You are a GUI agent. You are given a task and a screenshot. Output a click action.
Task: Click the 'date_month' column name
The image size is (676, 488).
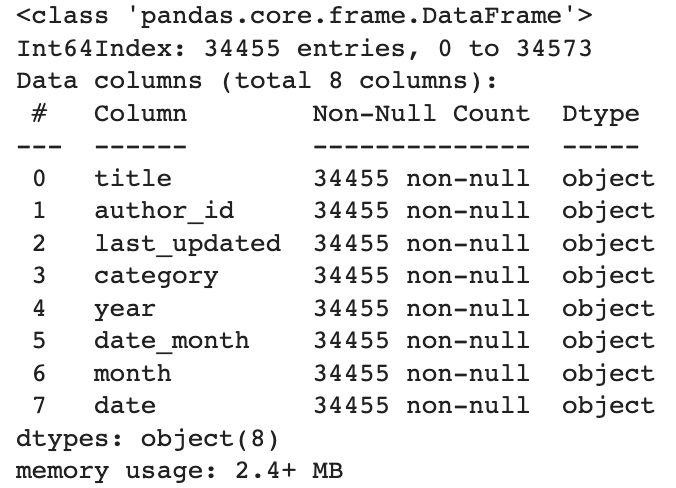click(171, 340)
